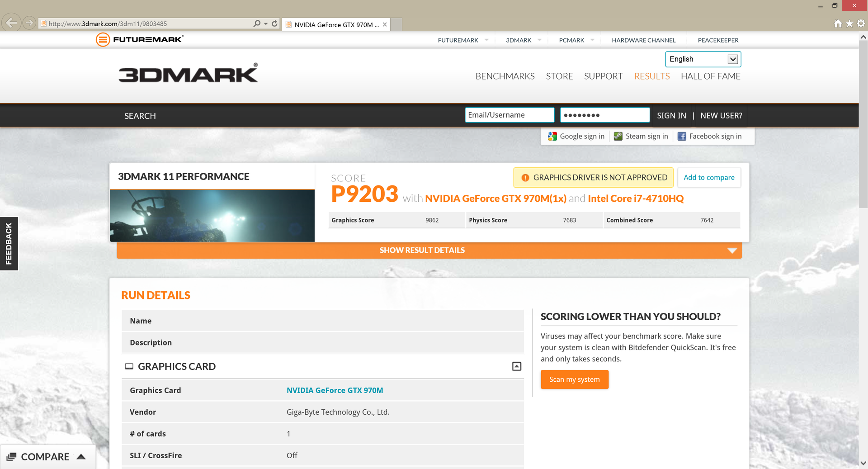Screen dimensions: 868x469
Task: Open the favorites star icon
Action: pos(849,24)
